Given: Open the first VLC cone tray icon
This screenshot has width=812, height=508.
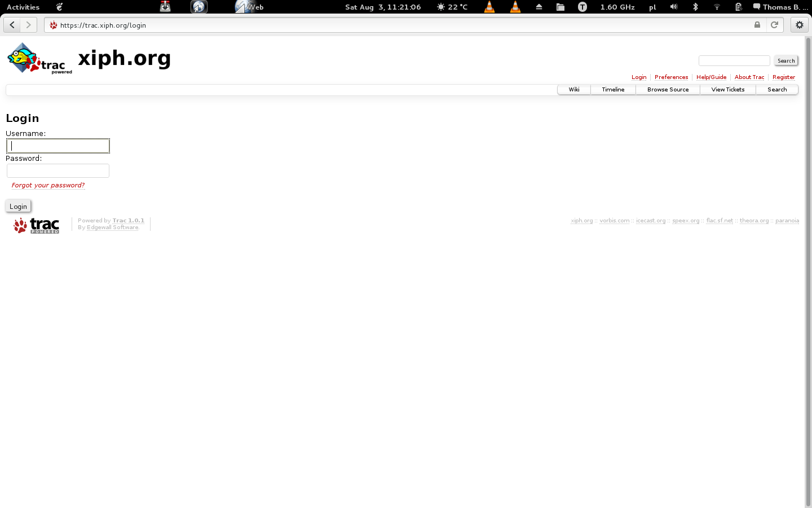Looking at the screenshot, I should tap(489, 7).
